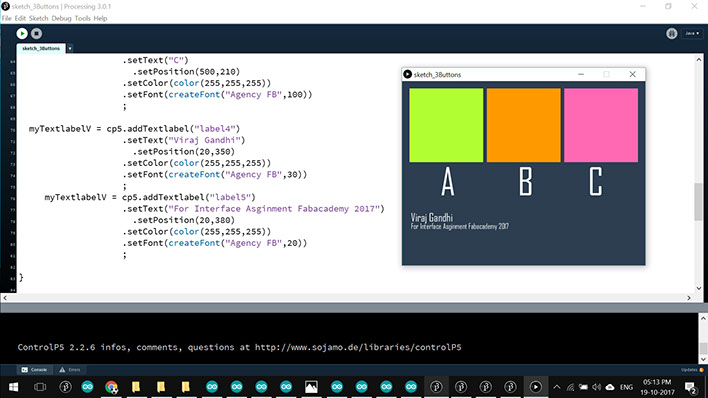Click the green button above letter A
The width and height of the screenshot is (708, 398).
(x=446, y=125)
